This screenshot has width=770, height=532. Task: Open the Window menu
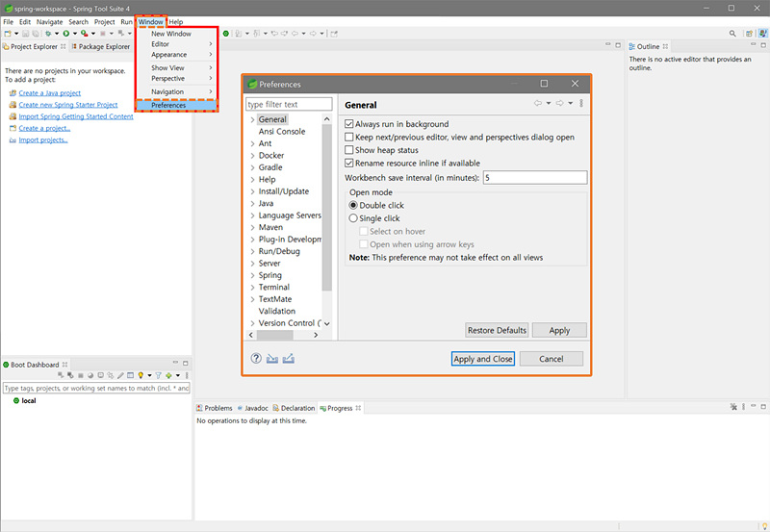[x=150, y=22]
